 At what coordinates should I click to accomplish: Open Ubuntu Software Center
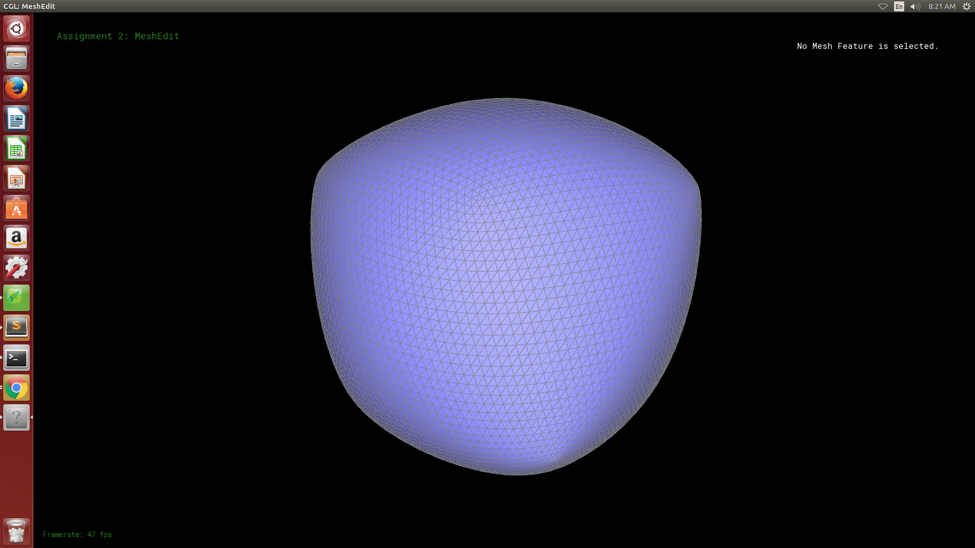(x=16, y=208)
